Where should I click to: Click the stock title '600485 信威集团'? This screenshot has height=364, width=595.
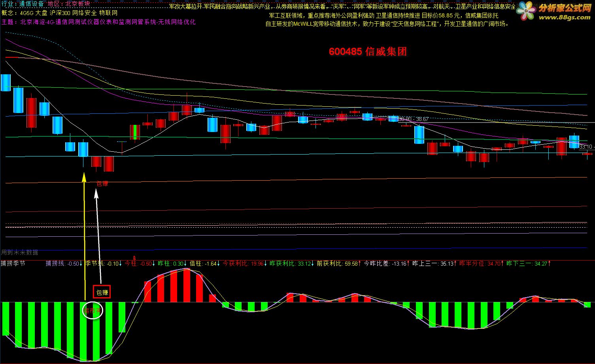tap(368, 52)
